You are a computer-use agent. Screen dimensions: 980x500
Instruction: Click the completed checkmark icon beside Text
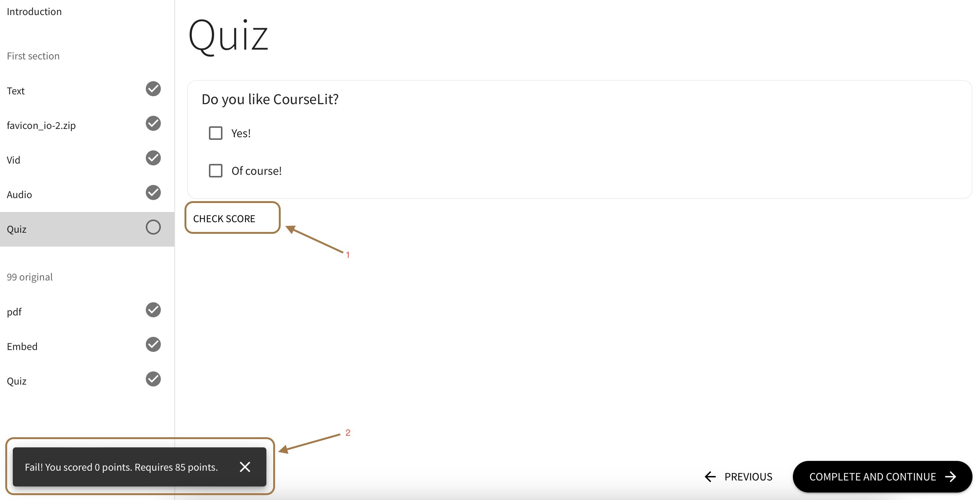pyautogui.click(x=153, y=89)
